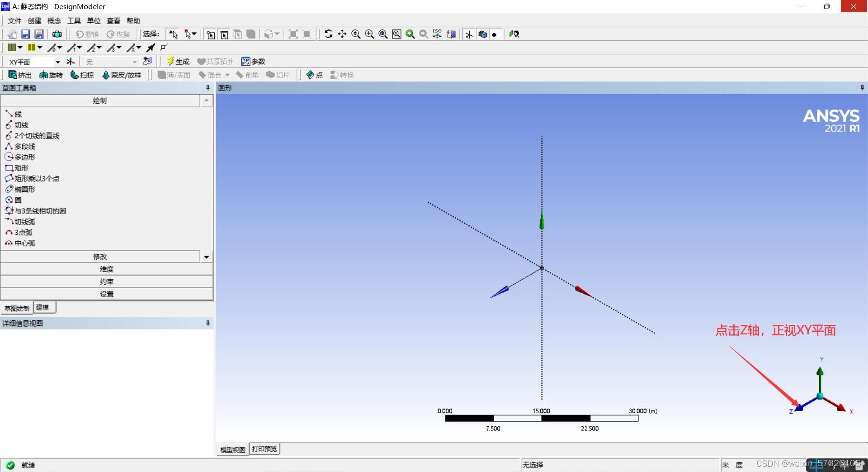Switch to the 打印预览 tab
868x472 pixels.
point(264,449)
